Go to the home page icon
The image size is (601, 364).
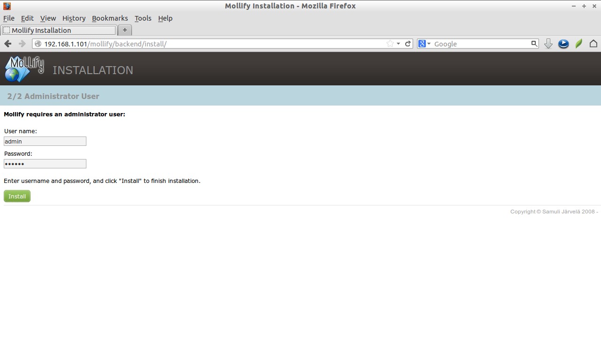click(593, 44)
